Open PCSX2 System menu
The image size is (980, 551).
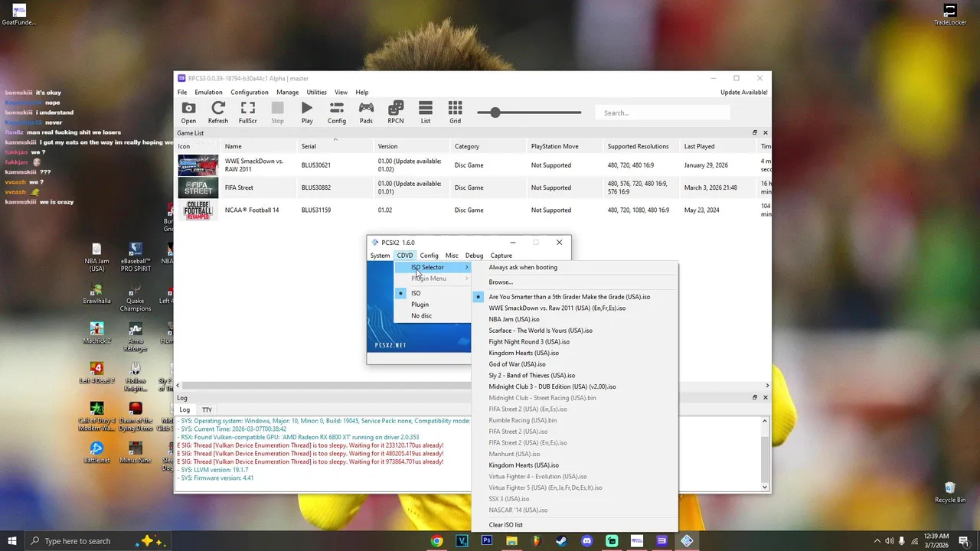(380, 256)
